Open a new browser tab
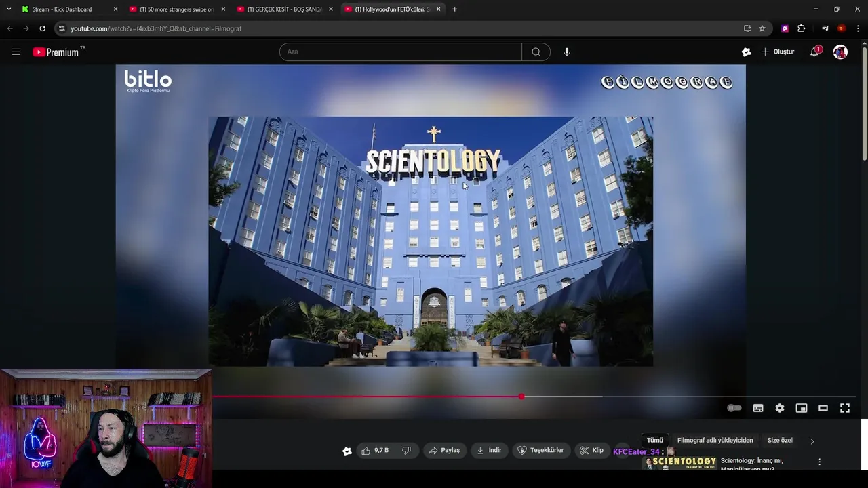 point(454,9)
